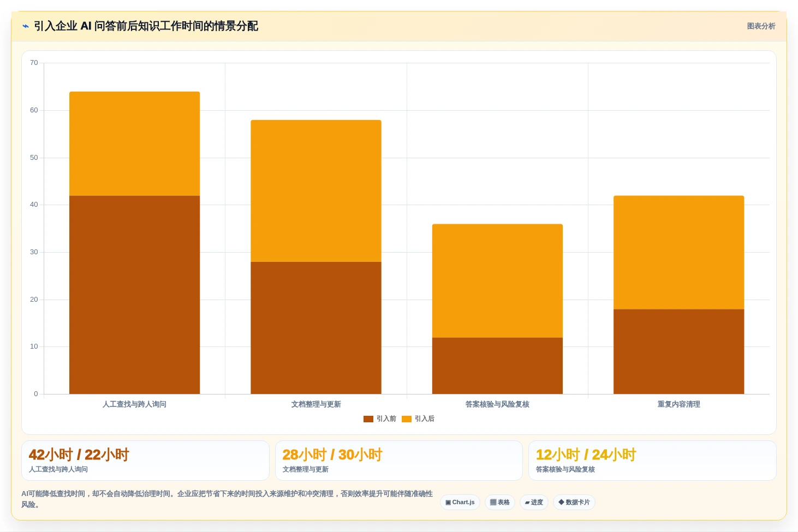The image size is (798, 532).
Task: Select the 数据卡片 tag chip
Action: click(574, 503)
